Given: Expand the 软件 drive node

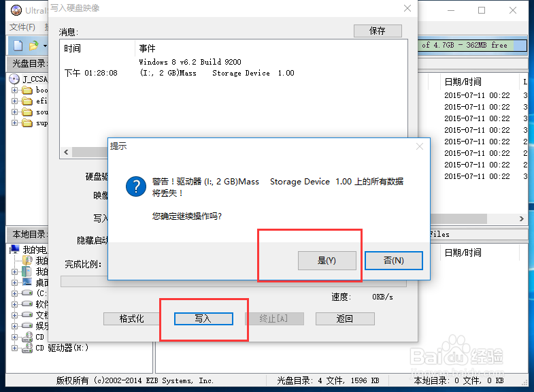Looking at the screenshot, I should (14, 304).
